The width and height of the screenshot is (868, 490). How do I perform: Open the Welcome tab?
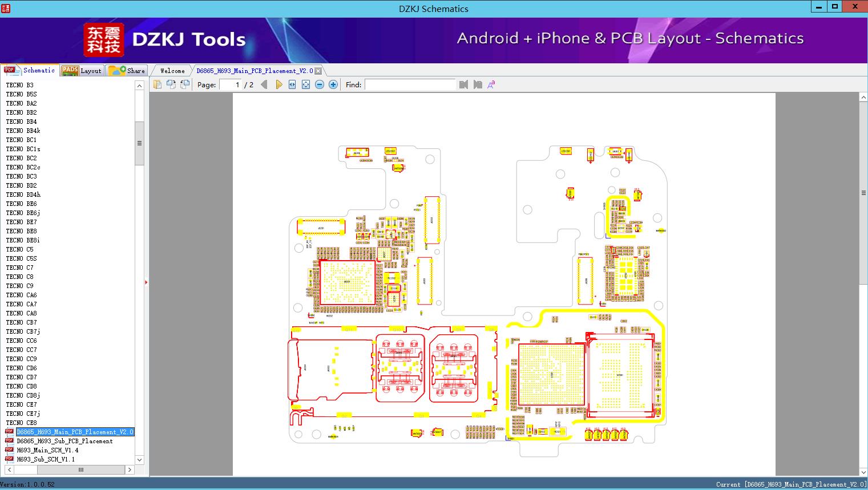point(171,70)
